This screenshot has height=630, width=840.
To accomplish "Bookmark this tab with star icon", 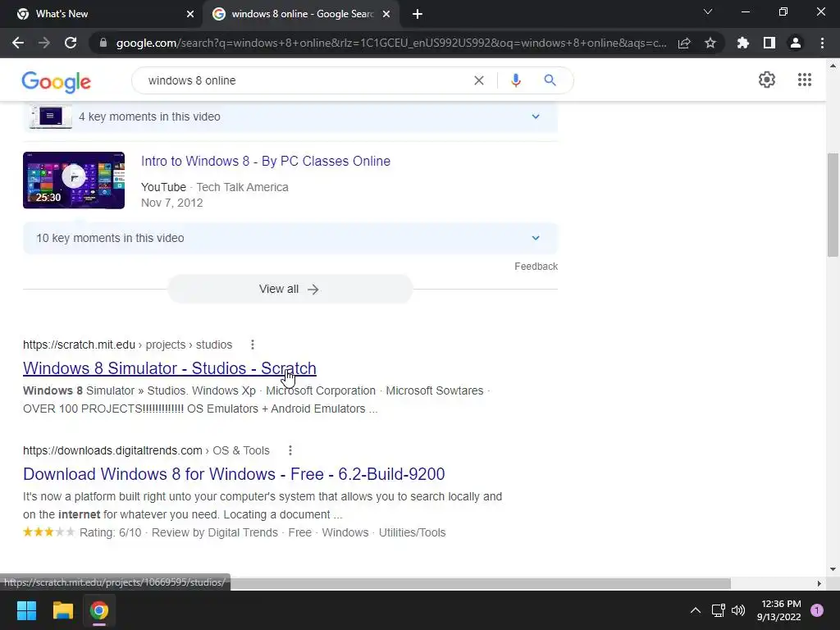I will (x=710, y=43).
